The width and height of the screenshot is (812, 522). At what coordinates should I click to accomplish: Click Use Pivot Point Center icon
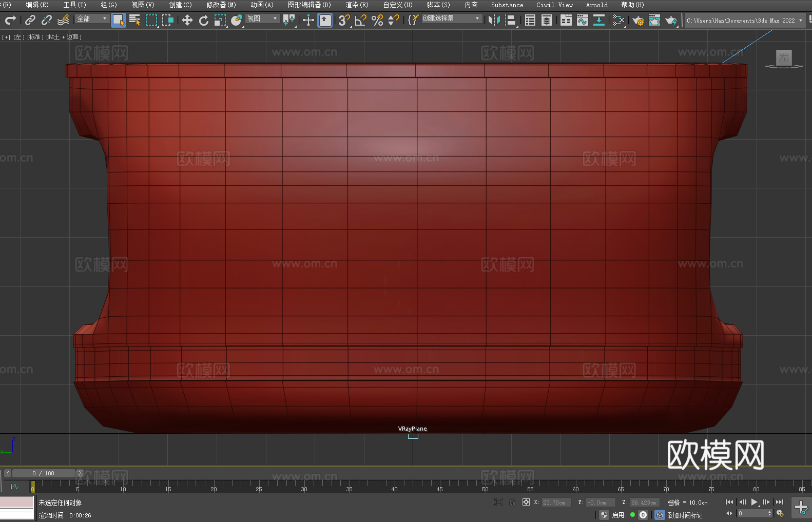(x=289, y=20)
